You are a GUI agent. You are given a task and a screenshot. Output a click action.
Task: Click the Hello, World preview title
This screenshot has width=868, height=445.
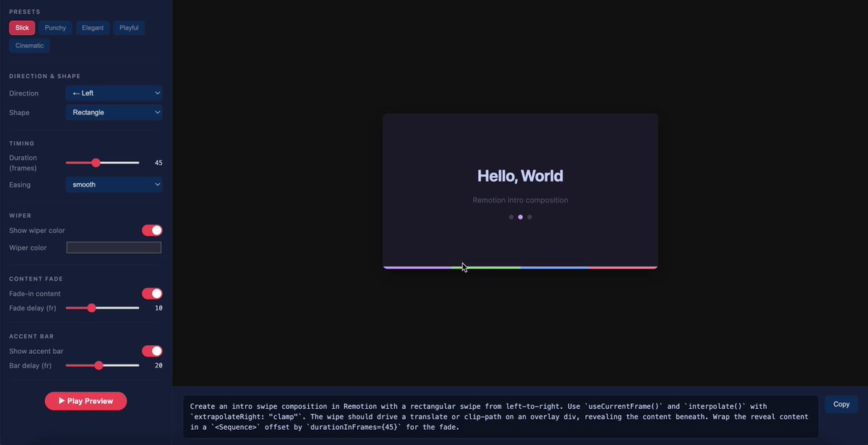pos(520,176)
